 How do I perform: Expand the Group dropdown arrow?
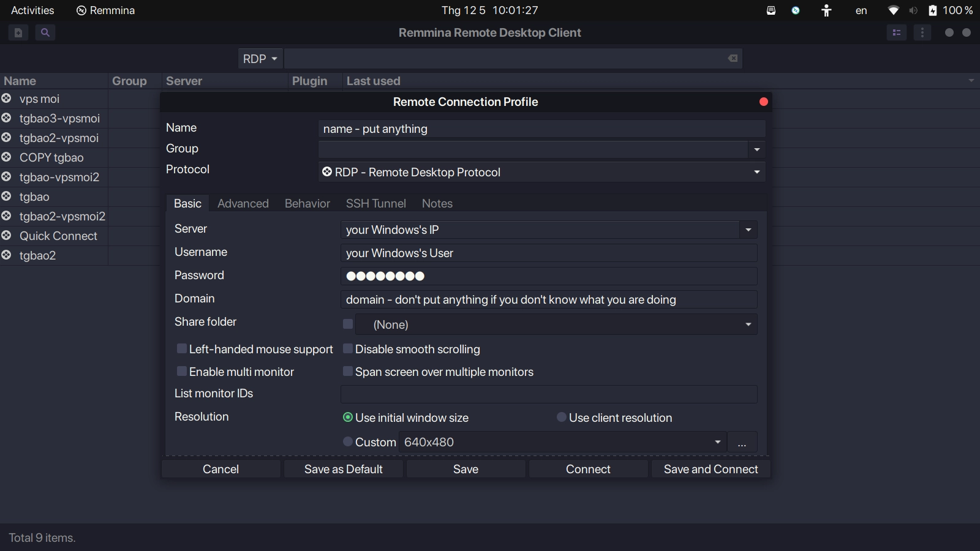click(756, 149)
